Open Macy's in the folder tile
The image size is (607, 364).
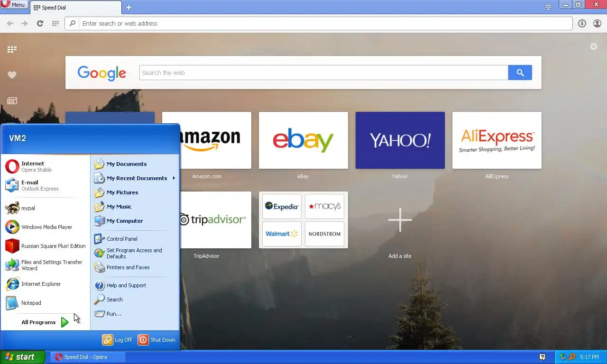point(324,206)
